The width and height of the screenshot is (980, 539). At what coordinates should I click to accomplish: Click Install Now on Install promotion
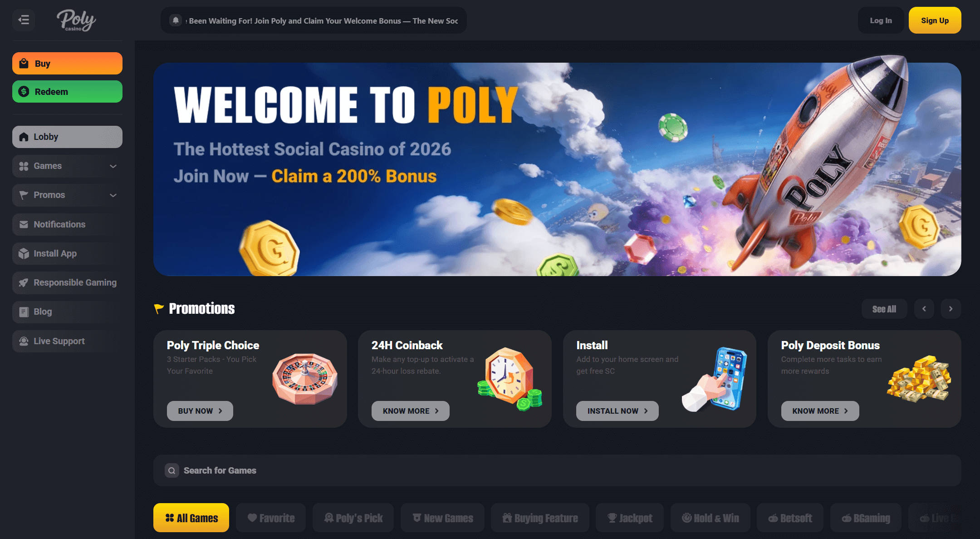[x=617, y=411]
